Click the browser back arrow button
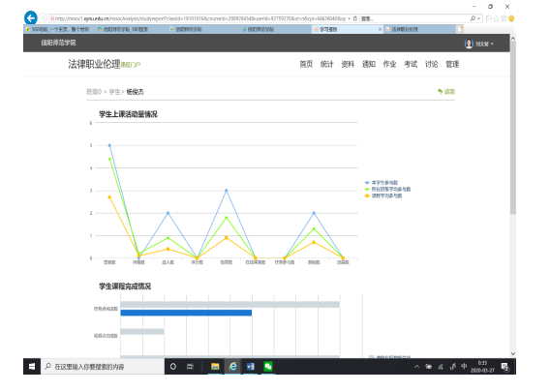Screen dimensions: 550x392 pos(31,17)
